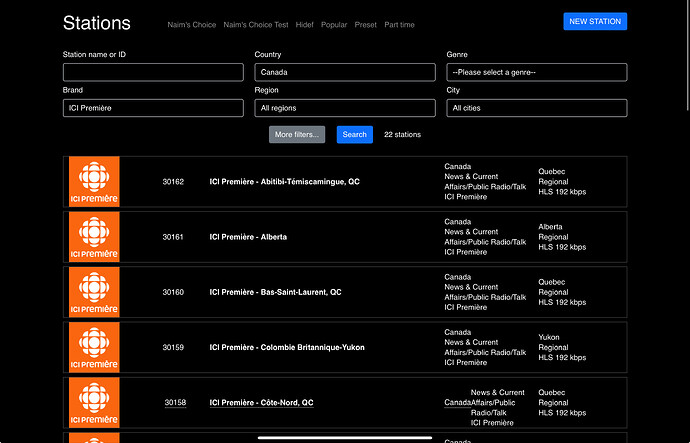
Task: Open Naim's Choice tab
Action: 191,25
